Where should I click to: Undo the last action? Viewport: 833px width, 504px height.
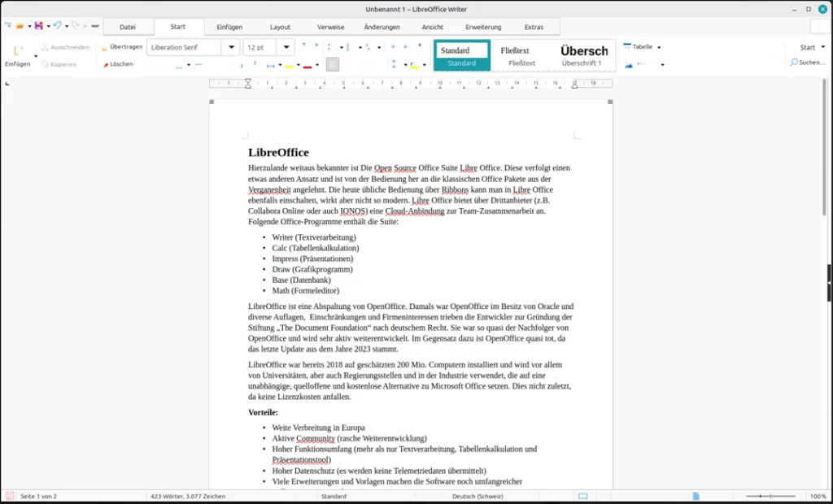(58, 25)
